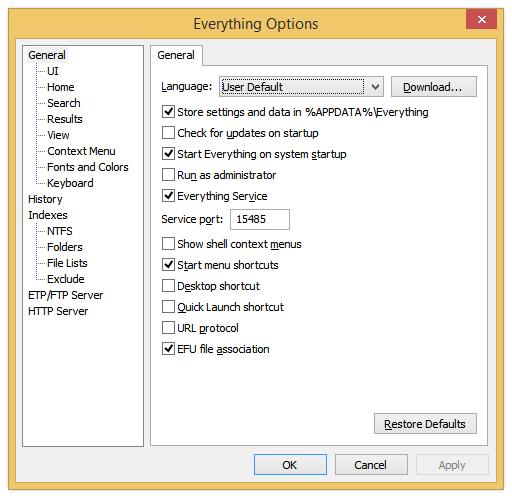Open the Language dropdown
This screenshot has width=512, height=498.
301,87
